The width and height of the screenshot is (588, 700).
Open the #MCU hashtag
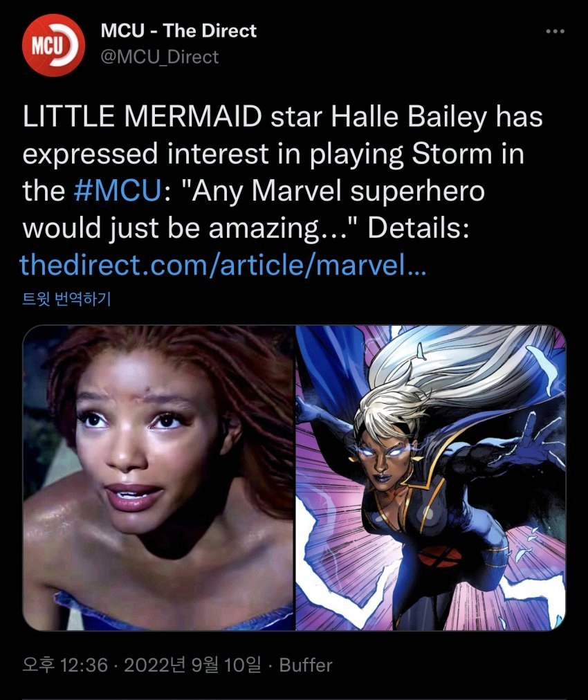pyautogui.click(x=118, y=191)
